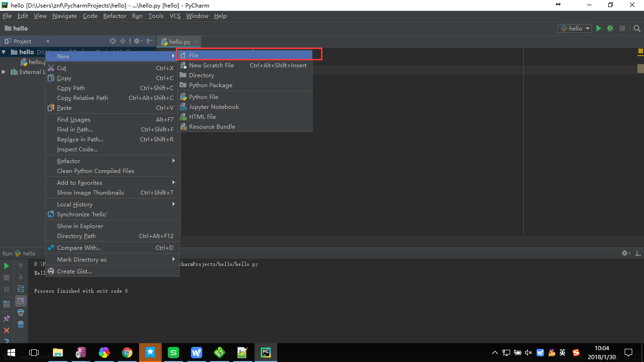
Task: Close the hello.py editor tab
Action: [195, 42]
